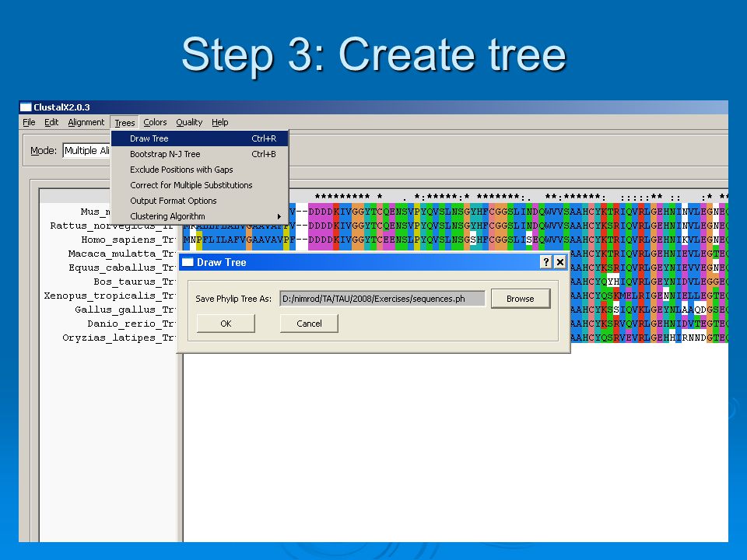Select the Bos_taurus sequence name
747x560 pixels.
pos(135,282)
